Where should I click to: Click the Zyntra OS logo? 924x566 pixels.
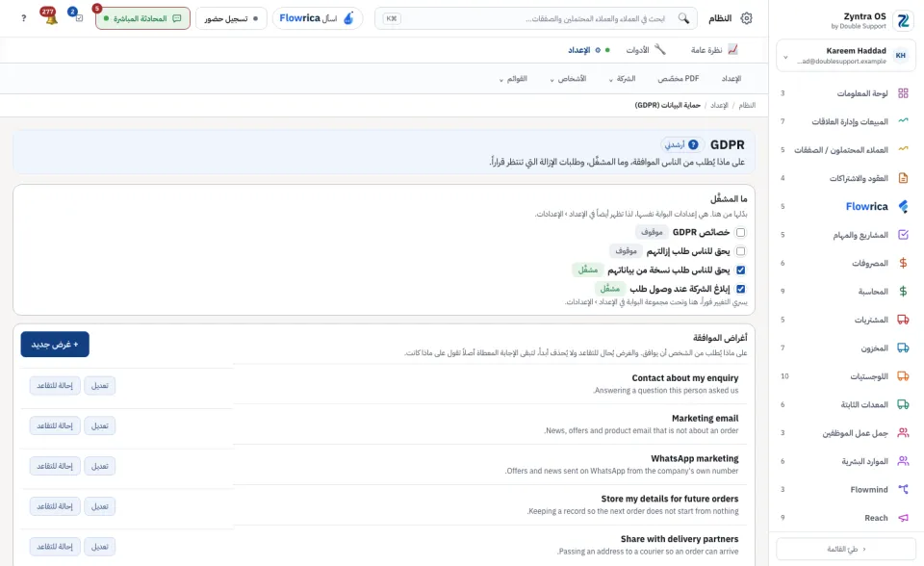903,20
